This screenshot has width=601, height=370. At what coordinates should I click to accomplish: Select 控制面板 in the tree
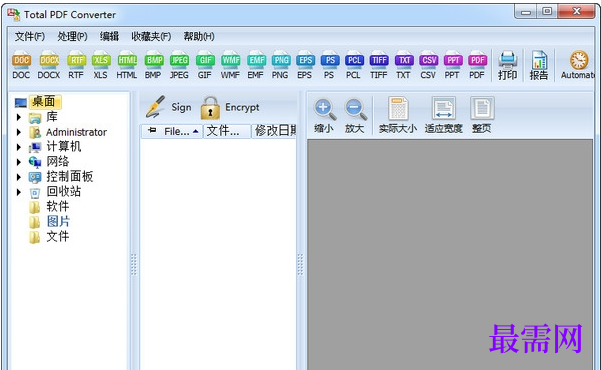pyautogui.click(x=70, y=176)
